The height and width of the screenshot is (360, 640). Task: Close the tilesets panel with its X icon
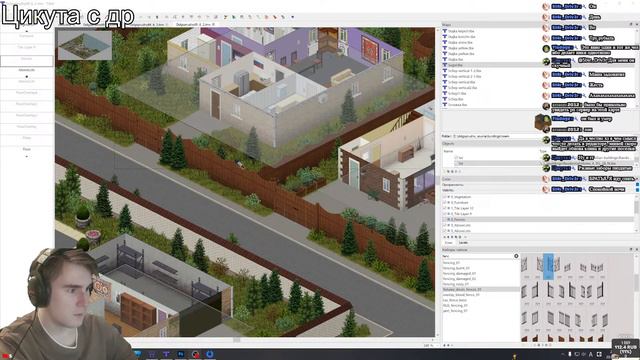636,249
